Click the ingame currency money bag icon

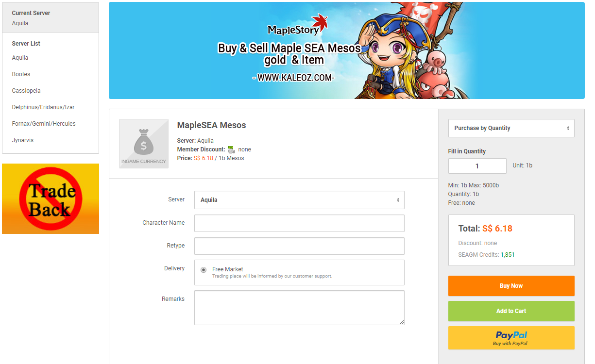pos(144,144)
